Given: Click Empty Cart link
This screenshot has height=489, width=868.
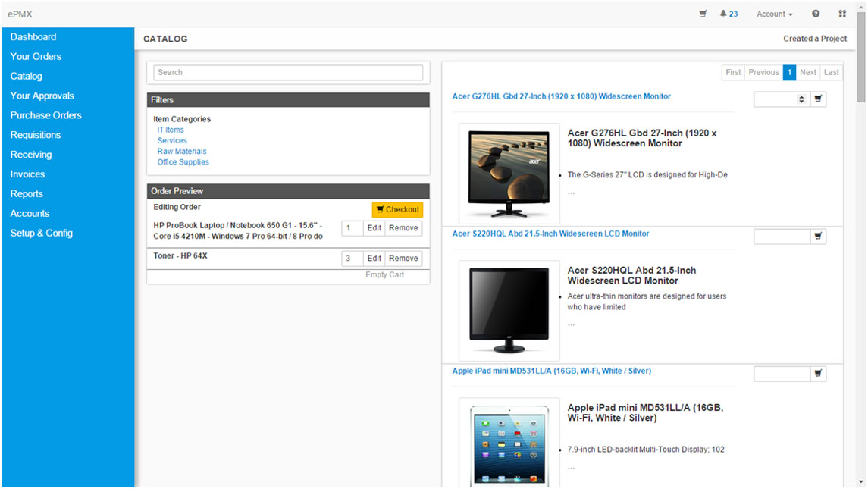Looking at the screenshot, I should click(385, 275).
